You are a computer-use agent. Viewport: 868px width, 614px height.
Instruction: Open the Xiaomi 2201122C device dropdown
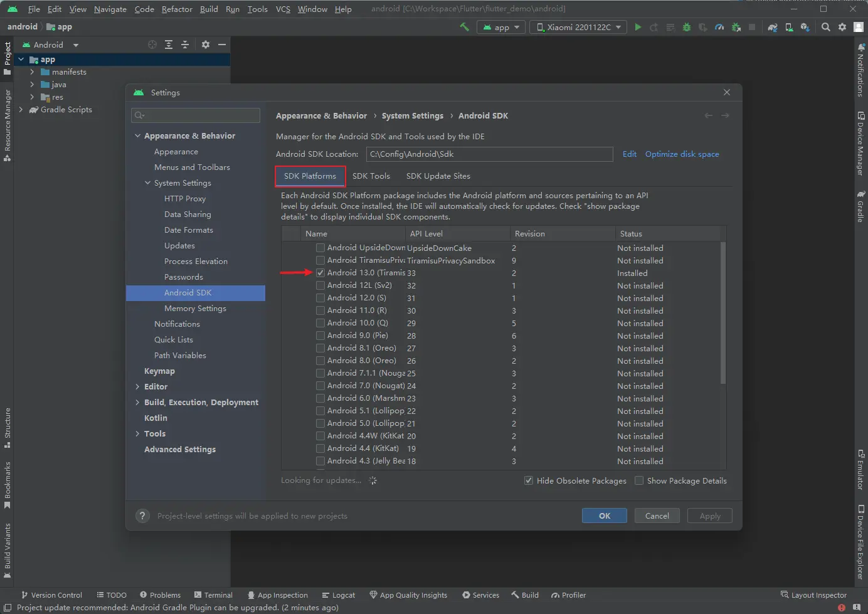578,27
